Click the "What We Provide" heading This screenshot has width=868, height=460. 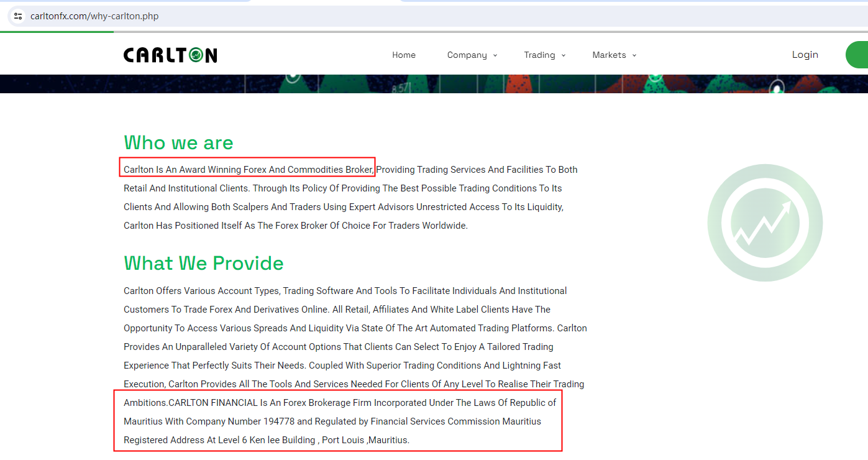(x=203, y=263)
